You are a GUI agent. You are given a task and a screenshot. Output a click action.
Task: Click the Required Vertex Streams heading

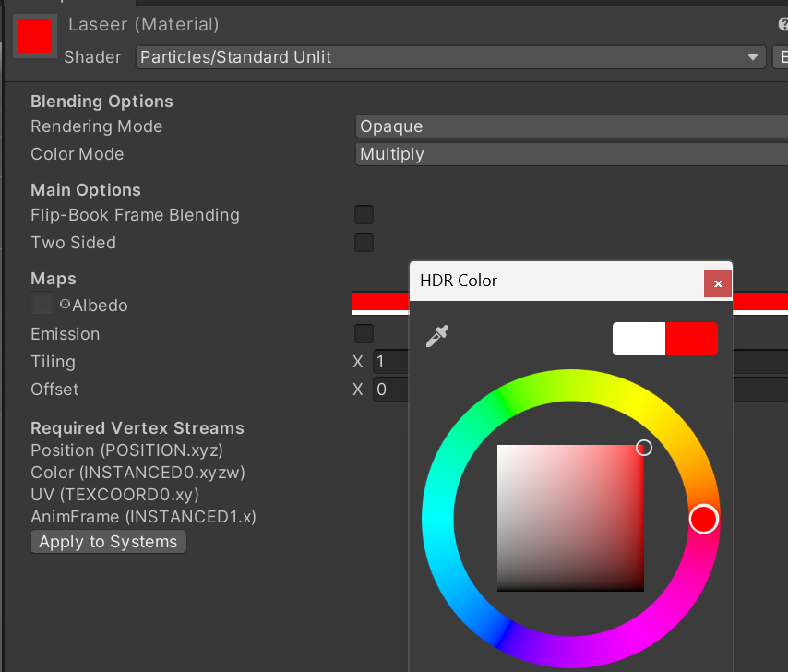(137, 428)
